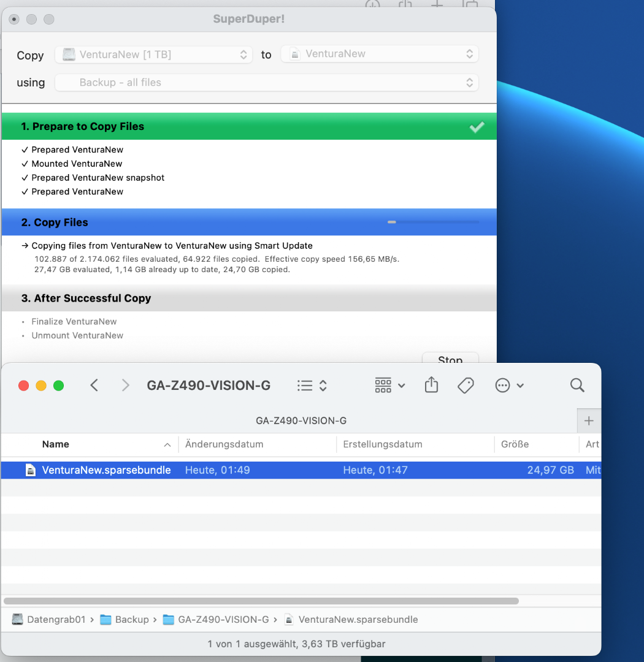Close the Finder window
644x662 pixels.
(x=24, y=386)
